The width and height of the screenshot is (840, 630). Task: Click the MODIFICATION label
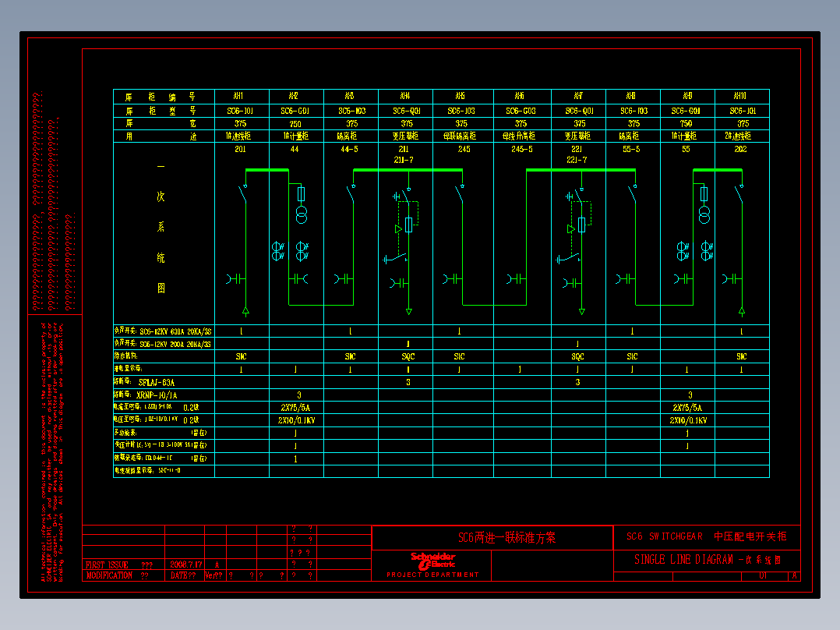tap(109, 575)
